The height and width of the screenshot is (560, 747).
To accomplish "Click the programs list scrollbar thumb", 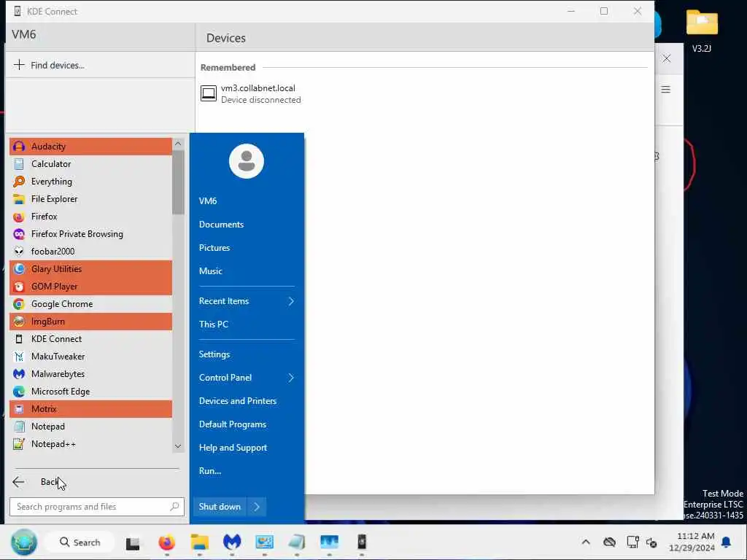I will tap(178, 182).
